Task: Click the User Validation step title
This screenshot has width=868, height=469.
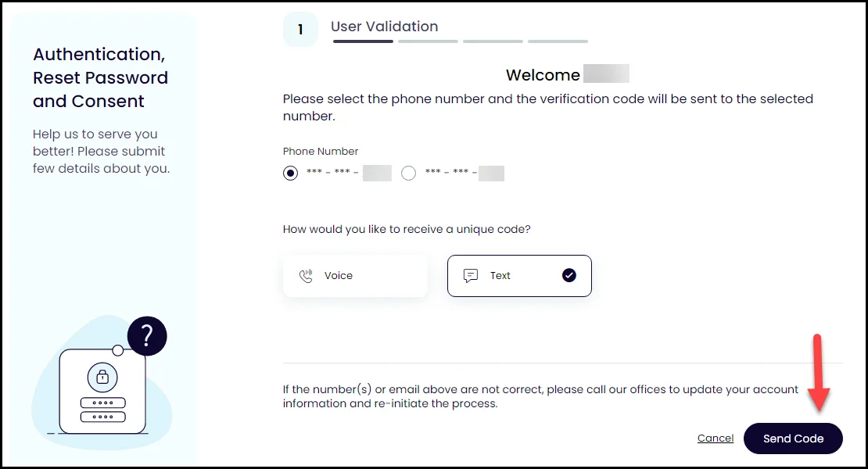Action: pyautogui.click(x=384, y=27)
